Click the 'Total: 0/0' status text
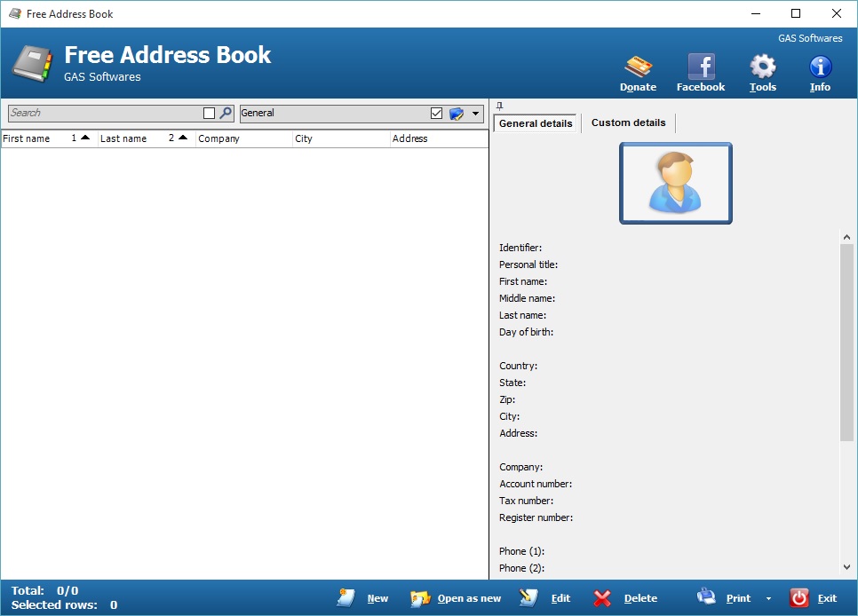858x616 pixels. [x=45, y=591]
